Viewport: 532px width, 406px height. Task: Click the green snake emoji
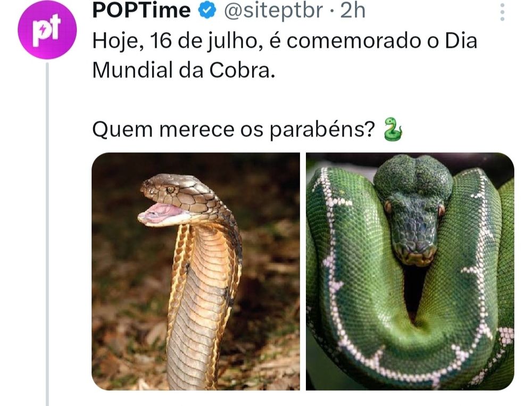click(393, 129)
